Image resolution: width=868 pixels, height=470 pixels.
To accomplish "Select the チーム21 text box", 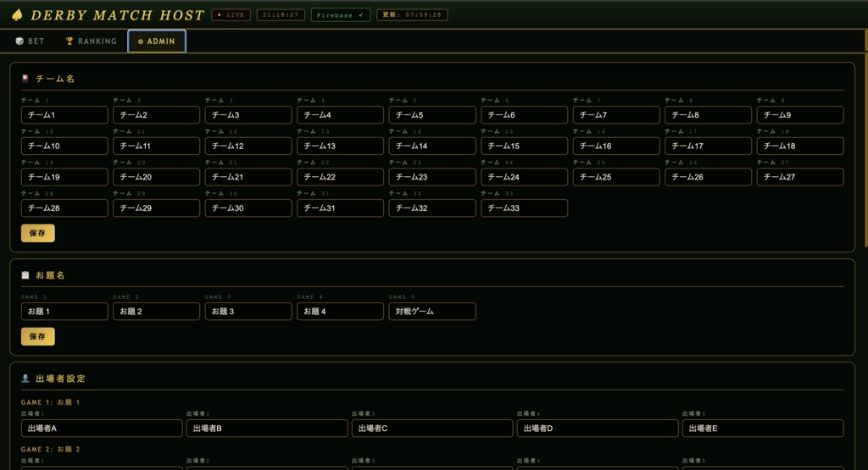I will click(248, 177).
